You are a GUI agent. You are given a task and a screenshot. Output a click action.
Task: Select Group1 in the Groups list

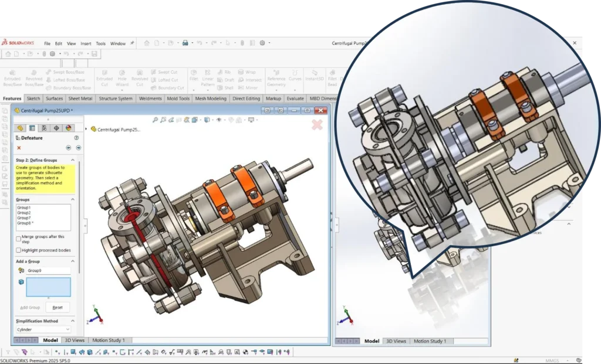point(23,207)
